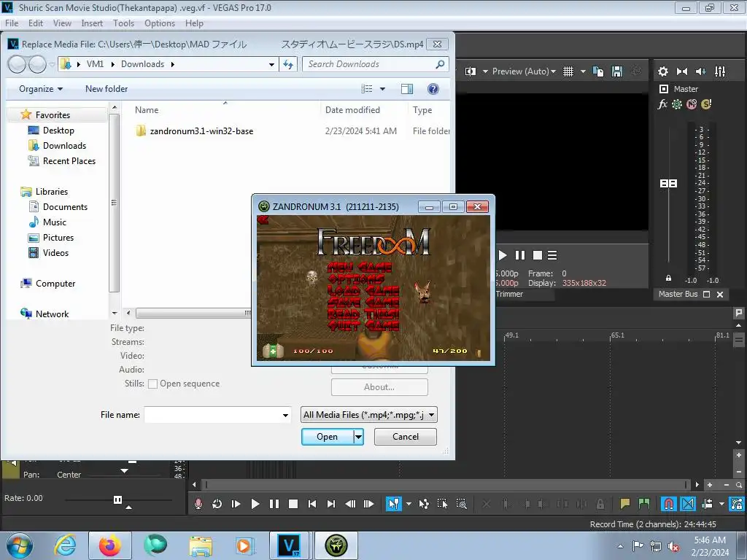The image size is (747, 560).
Task: Adjust the Rate slider handle
Action: pyautogui.click(x=117, y=499)
